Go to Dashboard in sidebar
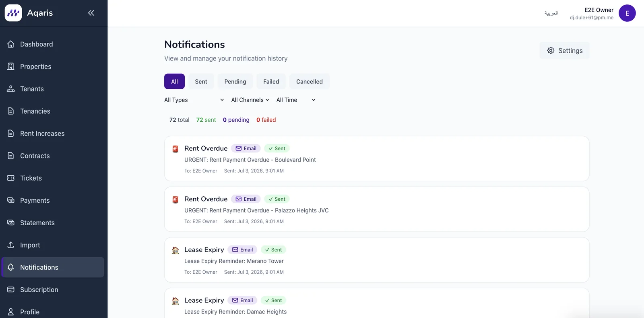644x318 pixels. 53,44
